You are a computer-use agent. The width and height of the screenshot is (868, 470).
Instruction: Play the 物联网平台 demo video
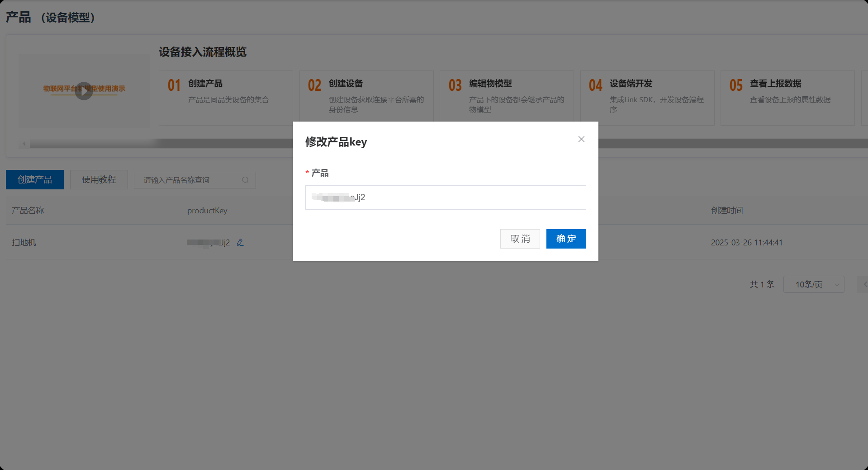coord(84,91)
